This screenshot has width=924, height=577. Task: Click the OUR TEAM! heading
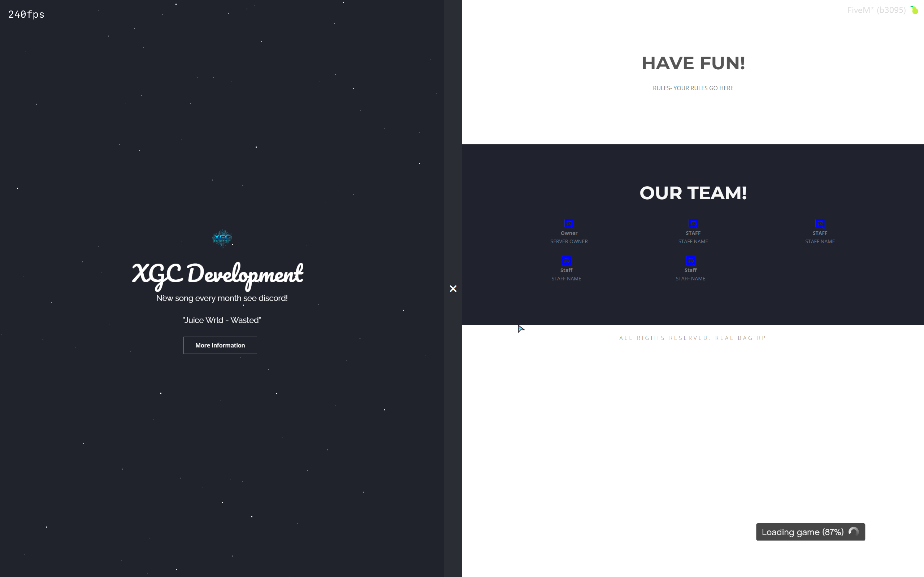(693, 193)
